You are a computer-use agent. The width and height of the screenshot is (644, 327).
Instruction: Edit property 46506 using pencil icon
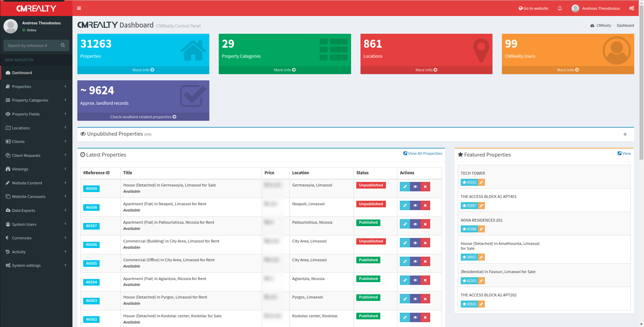405,243
